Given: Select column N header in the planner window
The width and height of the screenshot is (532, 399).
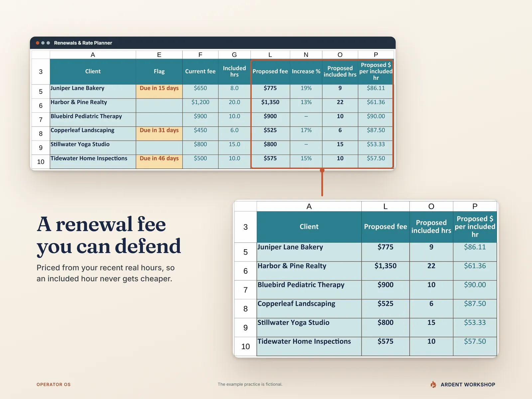Looking at the screenshot, I should coord(306,55).
